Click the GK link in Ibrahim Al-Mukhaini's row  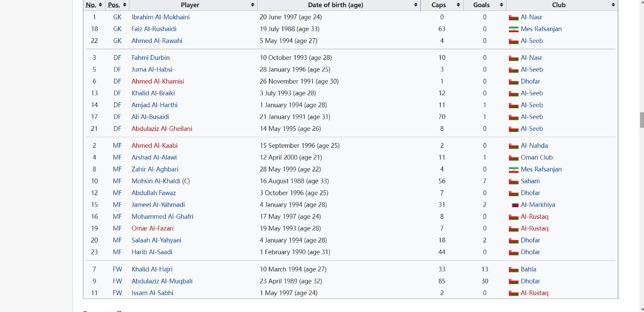tap(117, 17)
